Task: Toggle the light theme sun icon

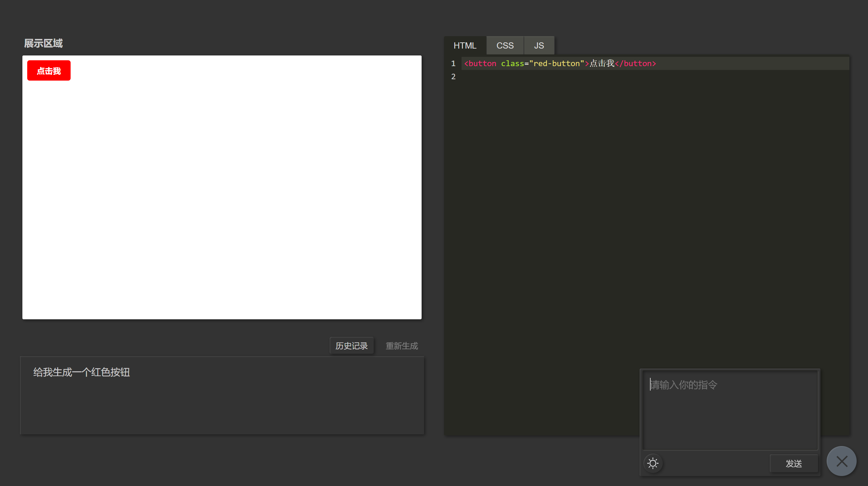Action: point(653,463)
